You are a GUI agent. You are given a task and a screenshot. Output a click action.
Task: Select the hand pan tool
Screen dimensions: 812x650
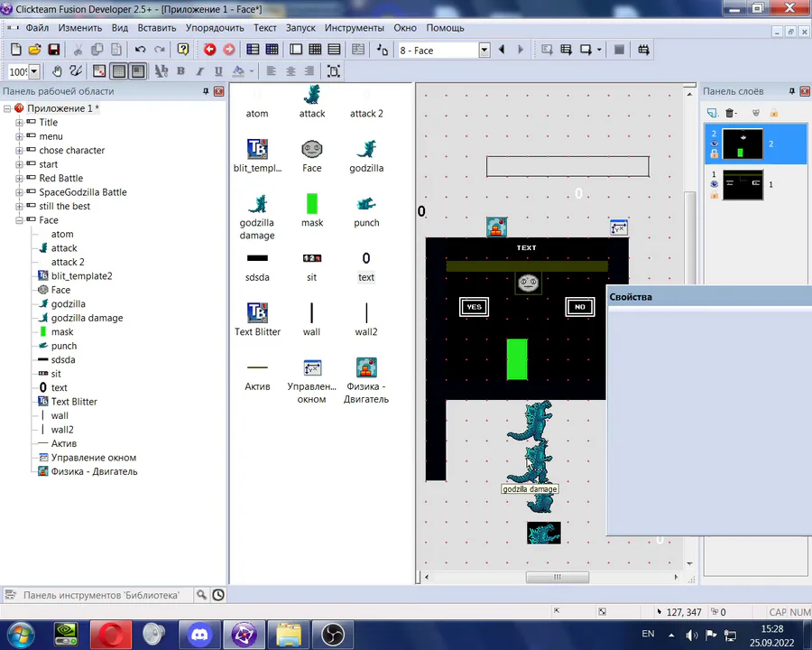pos(57,71)
